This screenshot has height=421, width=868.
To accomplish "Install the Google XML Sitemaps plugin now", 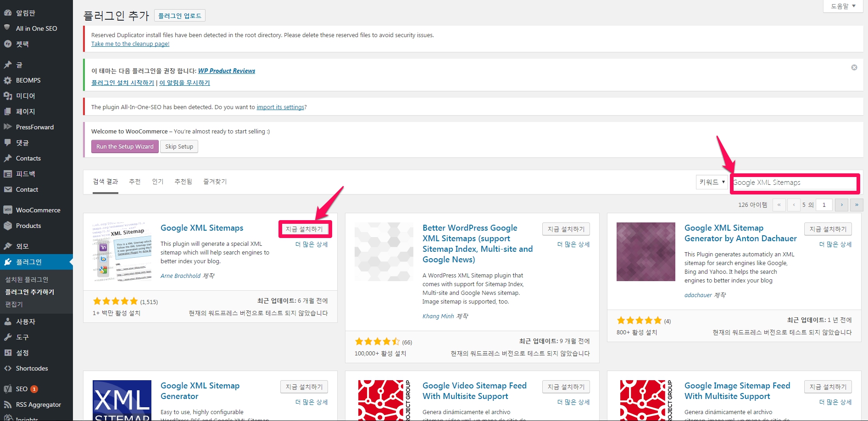I will [304, 229].
